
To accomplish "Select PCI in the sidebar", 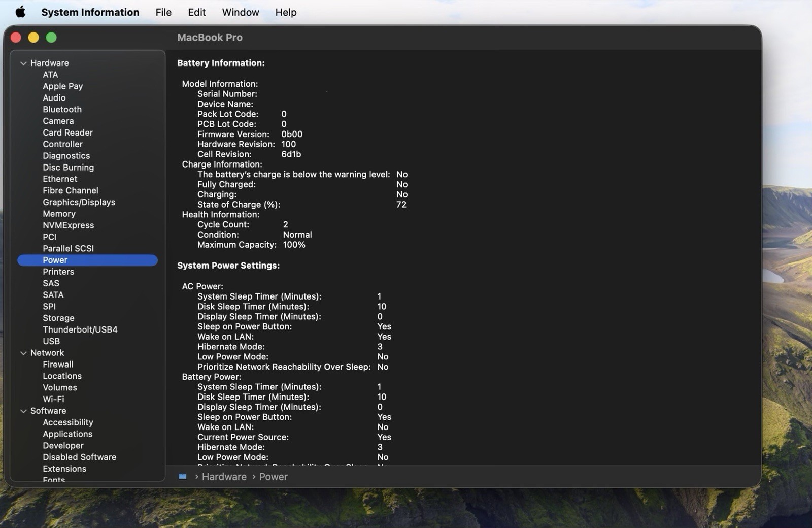I will tap(50, 237).
